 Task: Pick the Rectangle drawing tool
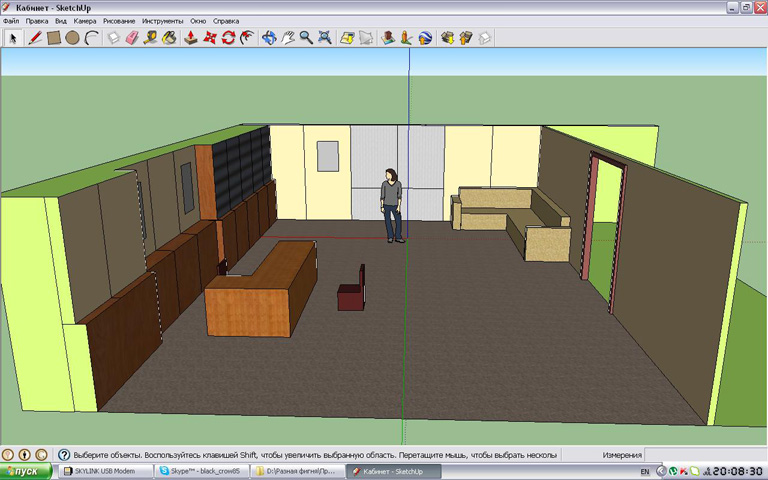pyautogui.click(x=53, y=38)
